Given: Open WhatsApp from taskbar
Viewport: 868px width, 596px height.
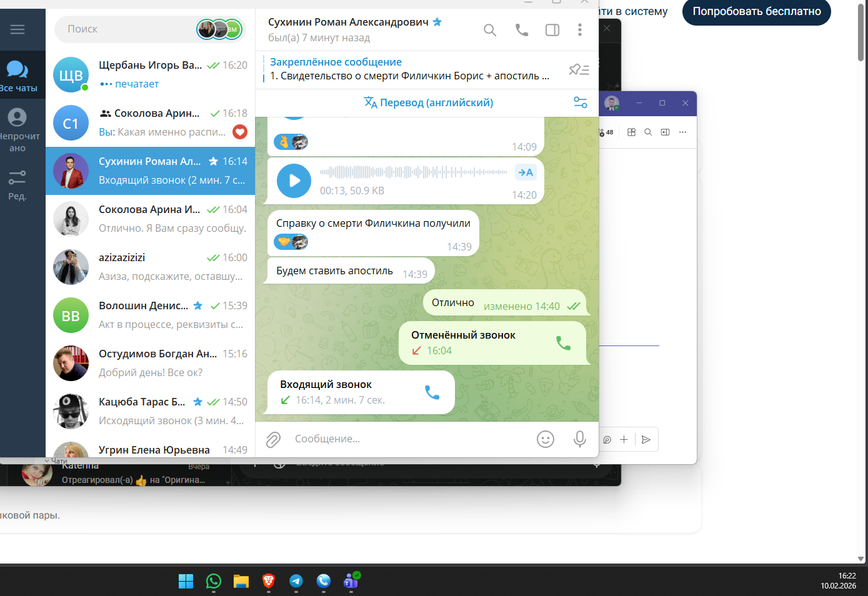Looking at the screenshot, I should (214, 581).
